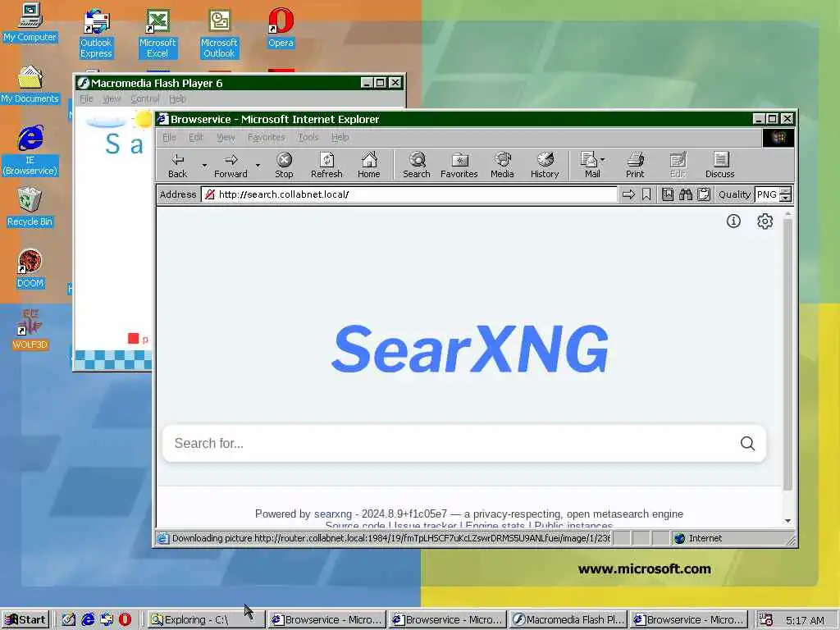Click the system tray scheduler icon
This screenshot has height=630, width=840.
click(766, 620)
